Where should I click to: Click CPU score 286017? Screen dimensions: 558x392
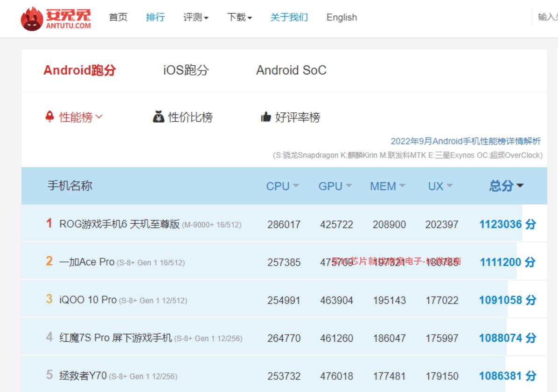pos(284,225)
